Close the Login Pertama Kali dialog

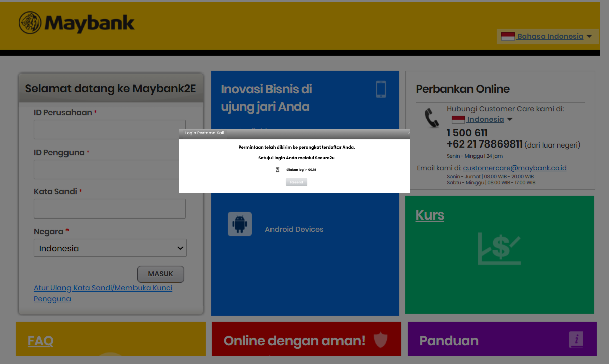coord(408,133)
